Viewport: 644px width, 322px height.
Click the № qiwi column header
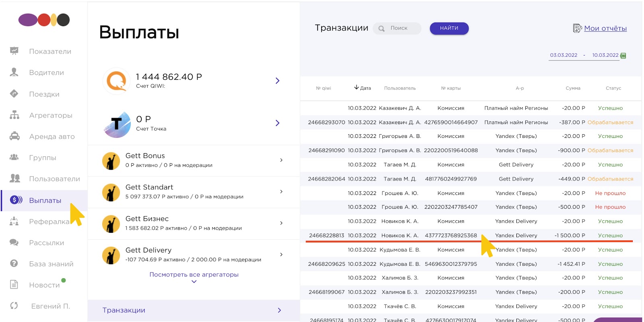[x=324, y=88]
